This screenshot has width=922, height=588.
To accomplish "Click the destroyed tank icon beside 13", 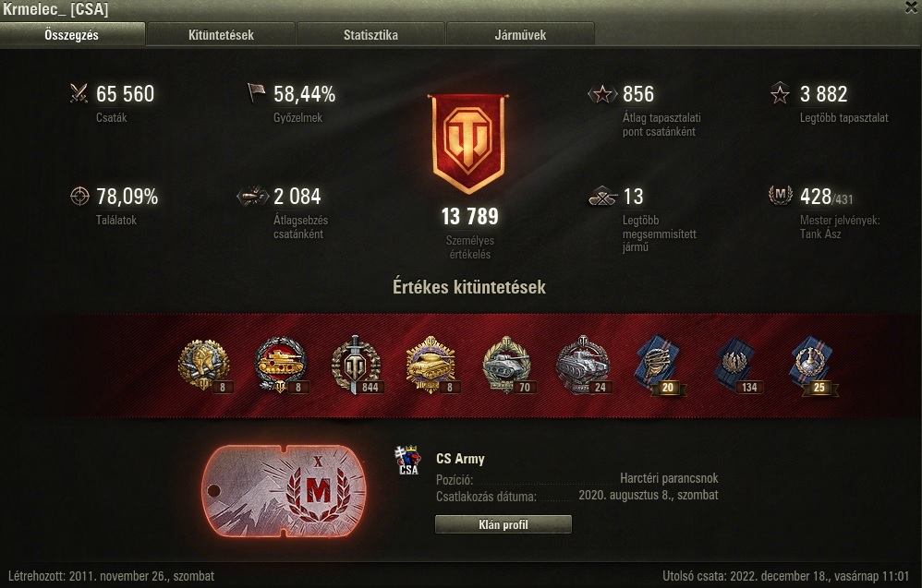I will point(602,197).
